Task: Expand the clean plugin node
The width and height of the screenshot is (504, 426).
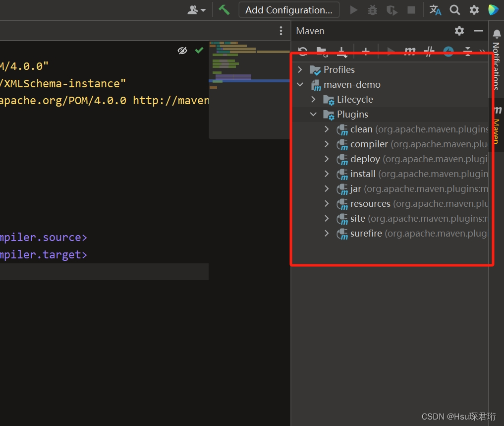Action: 327,129
